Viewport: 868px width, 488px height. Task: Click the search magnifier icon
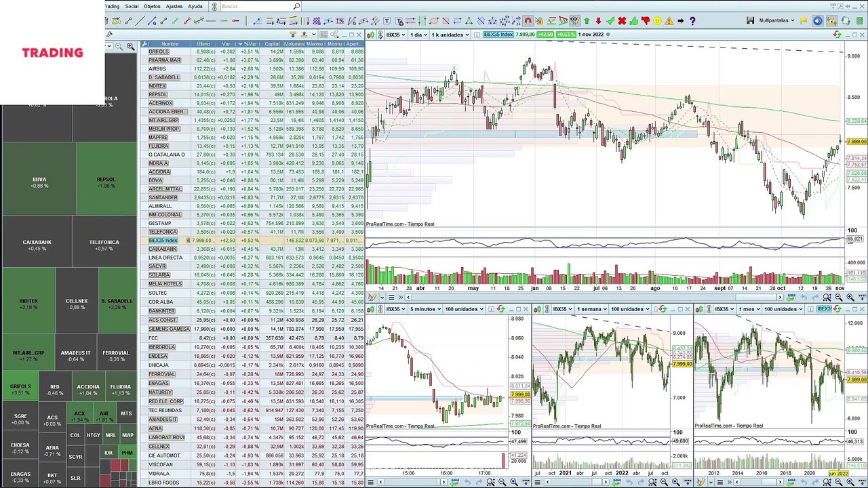tap(296, 7)
